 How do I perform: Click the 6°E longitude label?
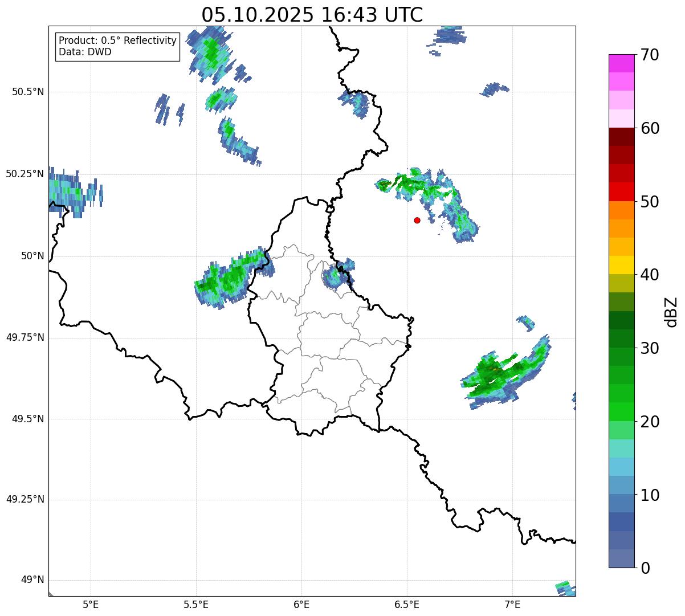301,605
